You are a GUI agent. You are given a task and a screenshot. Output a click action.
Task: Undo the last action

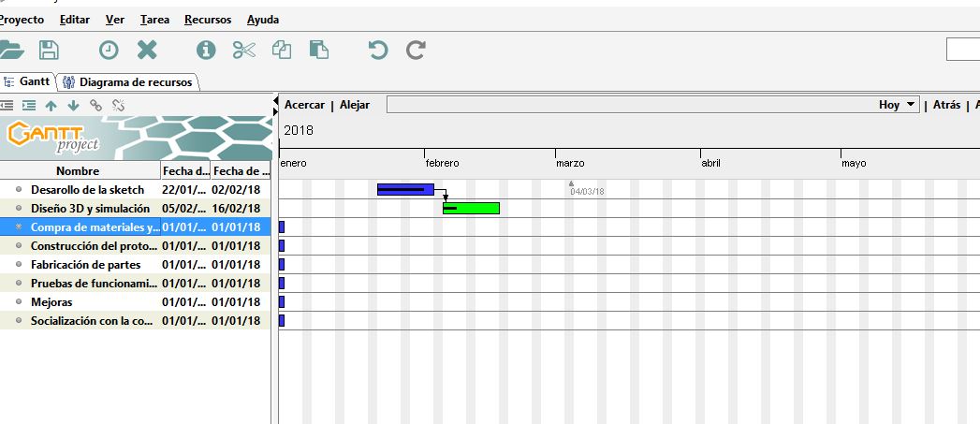point(377,50)
